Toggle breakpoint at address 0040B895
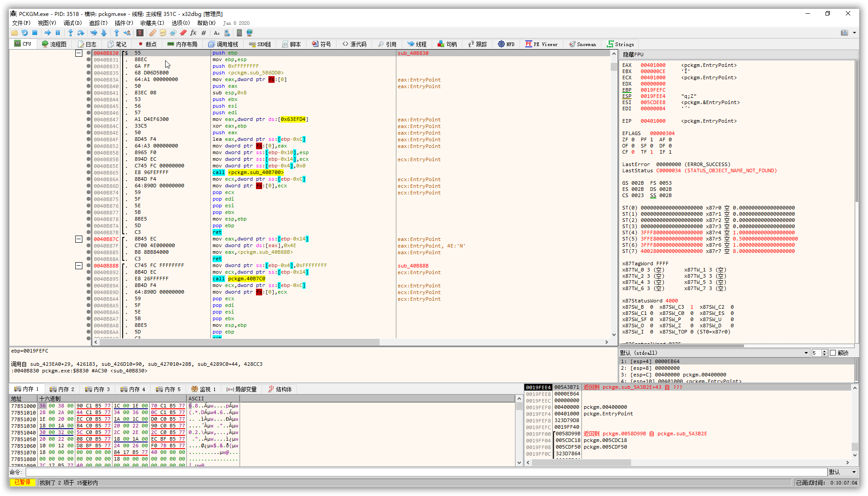Image resolution: width=868 pixels, height=496 pixels. pos(89,279)
